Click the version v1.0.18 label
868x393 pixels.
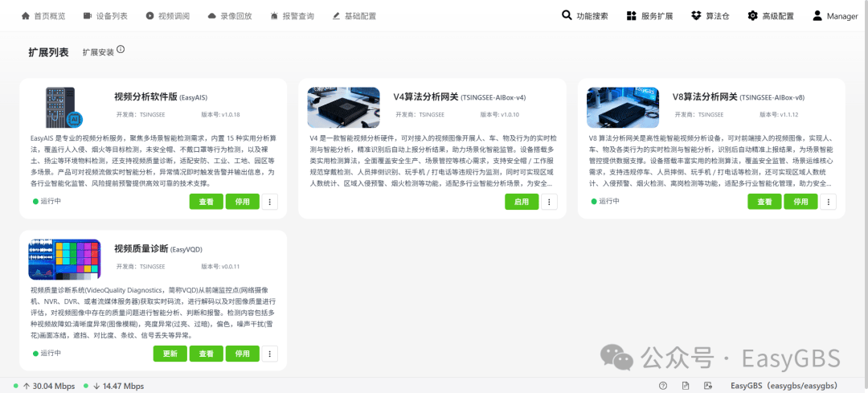(220, 115)
